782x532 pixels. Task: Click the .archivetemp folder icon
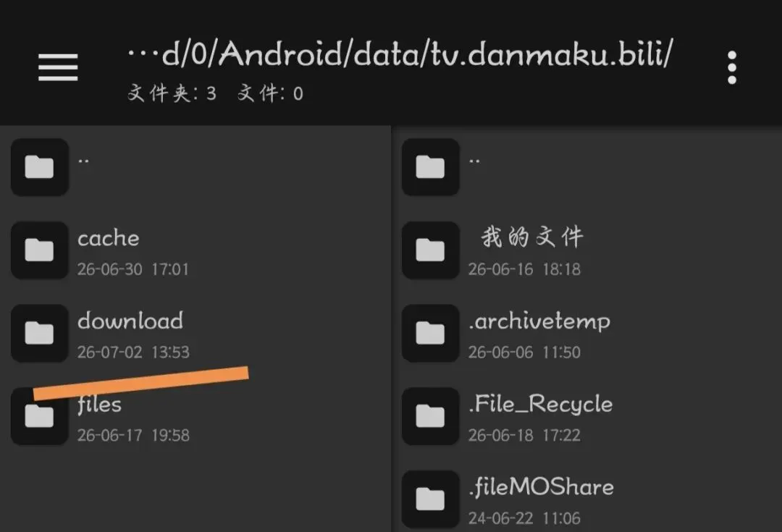(x=430, y=332)
